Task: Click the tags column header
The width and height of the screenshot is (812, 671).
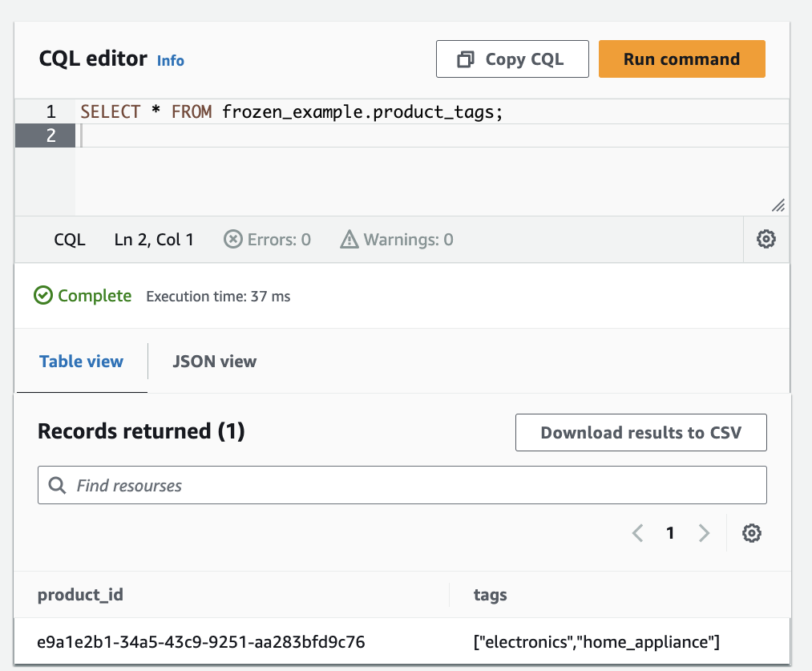Action: point(491,595)
